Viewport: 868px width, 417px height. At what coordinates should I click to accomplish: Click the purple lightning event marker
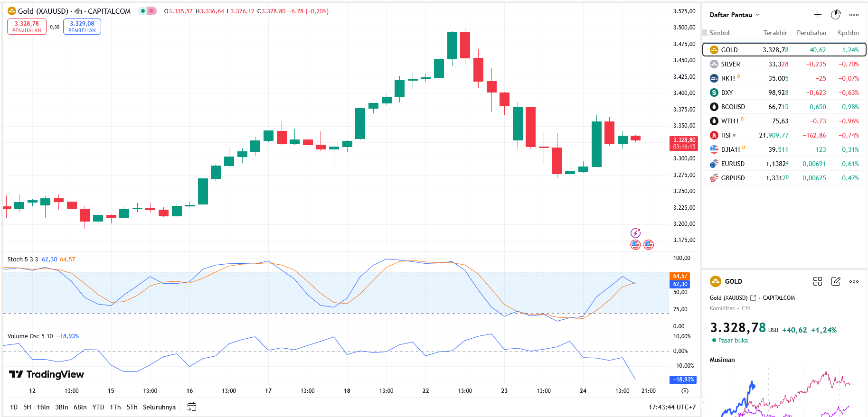pyautogui.click(x=635, y=233)
